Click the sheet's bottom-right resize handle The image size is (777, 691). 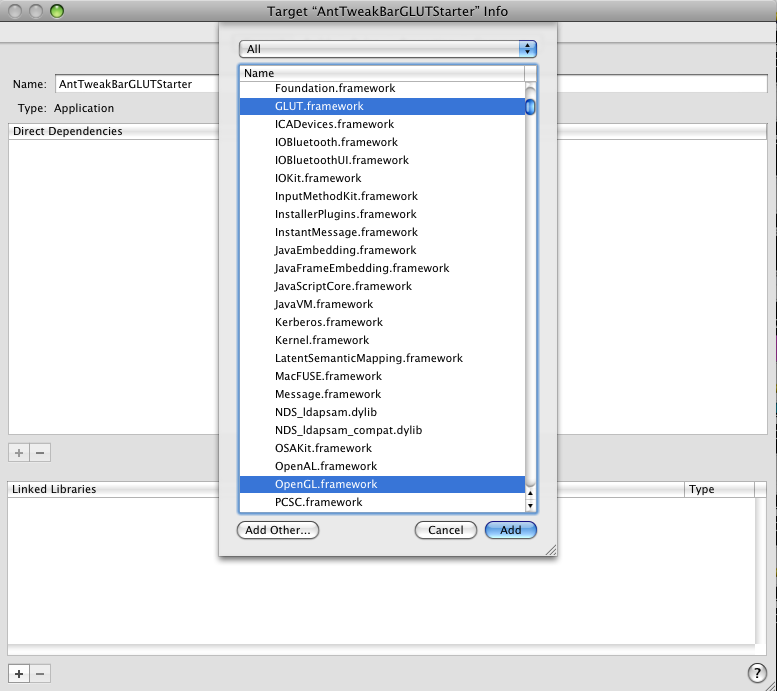coord(549,549)
